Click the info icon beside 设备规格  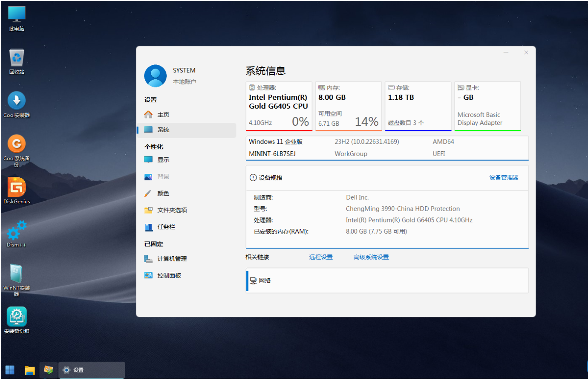tap(253, 178)
